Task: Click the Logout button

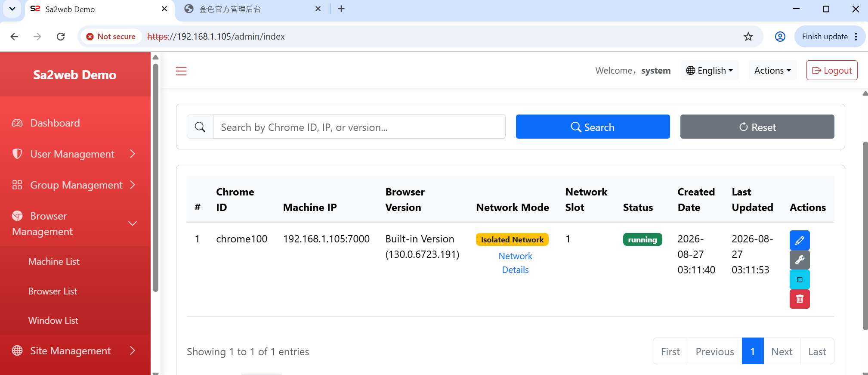Action: [832, 70]
